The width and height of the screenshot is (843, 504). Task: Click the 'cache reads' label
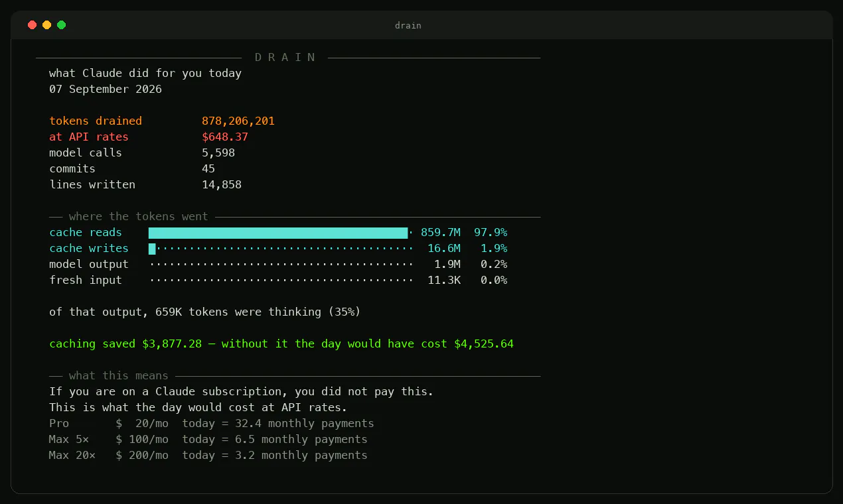coord(86,232)
